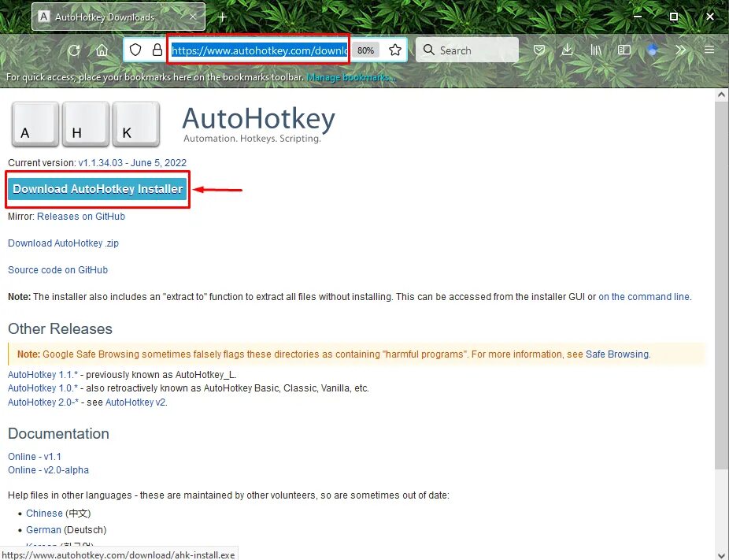The height and width of the screenshot is (560, 729).
Task: Save page to Pocket icon
Action: [x=539, y=50]
